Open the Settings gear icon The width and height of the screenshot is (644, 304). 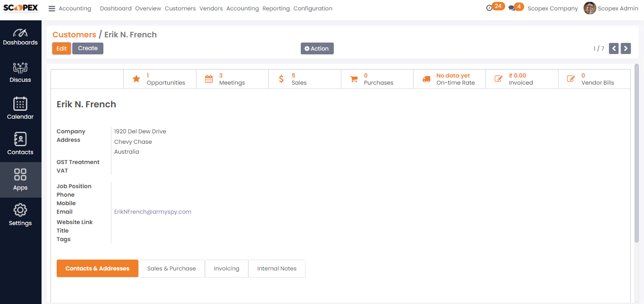point(20,215)
